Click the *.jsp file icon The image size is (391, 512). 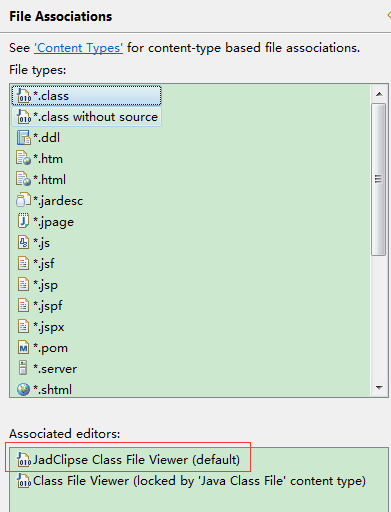(23, 284)
